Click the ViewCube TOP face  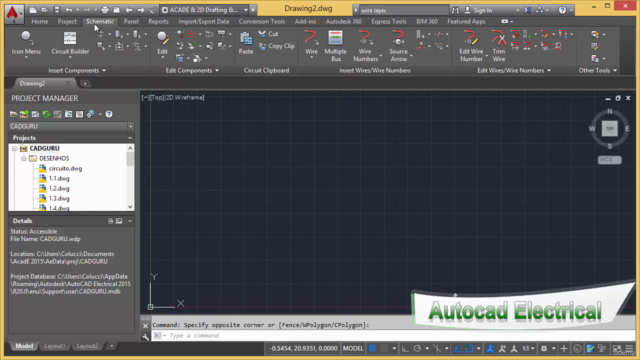point(609,129)
